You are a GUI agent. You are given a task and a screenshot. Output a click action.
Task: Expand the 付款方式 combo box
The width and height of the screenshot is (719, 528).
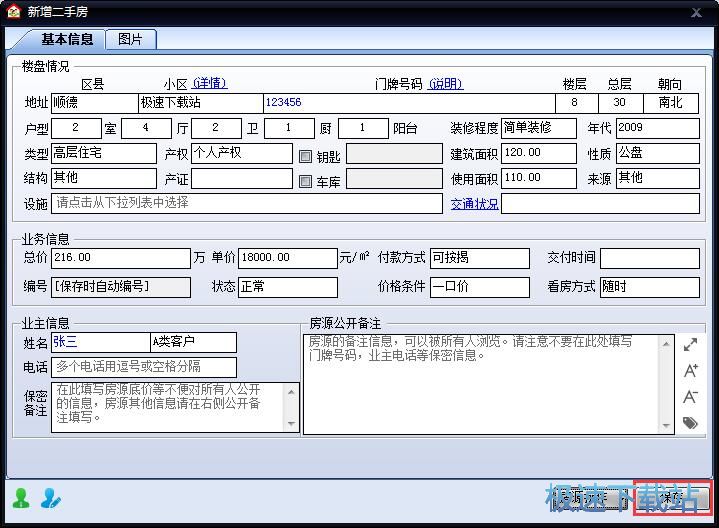(479, 258)
